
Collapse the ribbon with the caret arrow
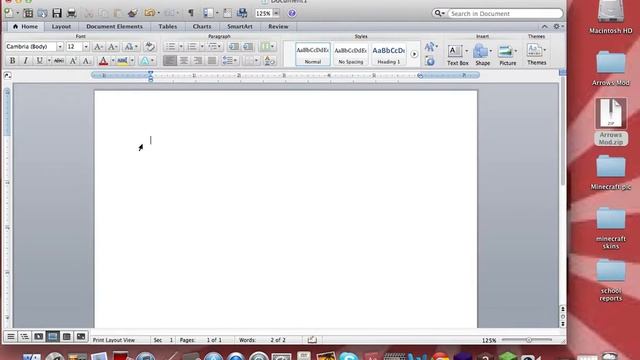544,27
